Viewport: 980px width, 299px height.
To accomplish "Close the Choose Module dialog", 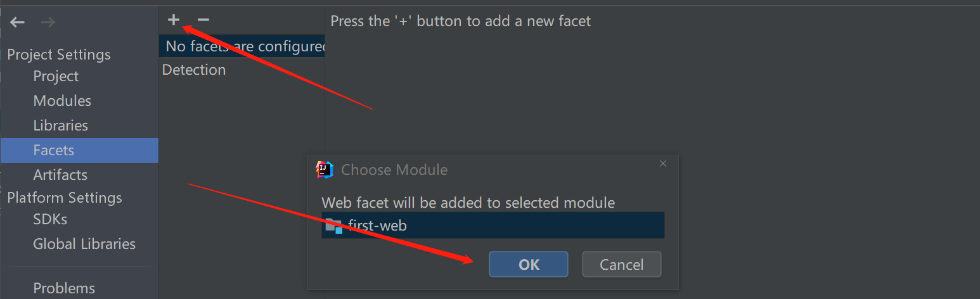I will pyautogui.click(x=663, y=163).
